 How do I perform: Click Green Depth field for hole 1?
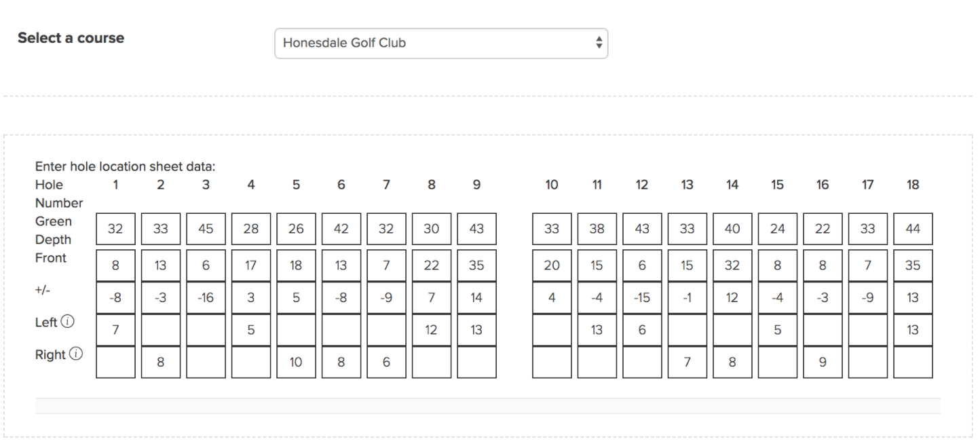[115, 229]
